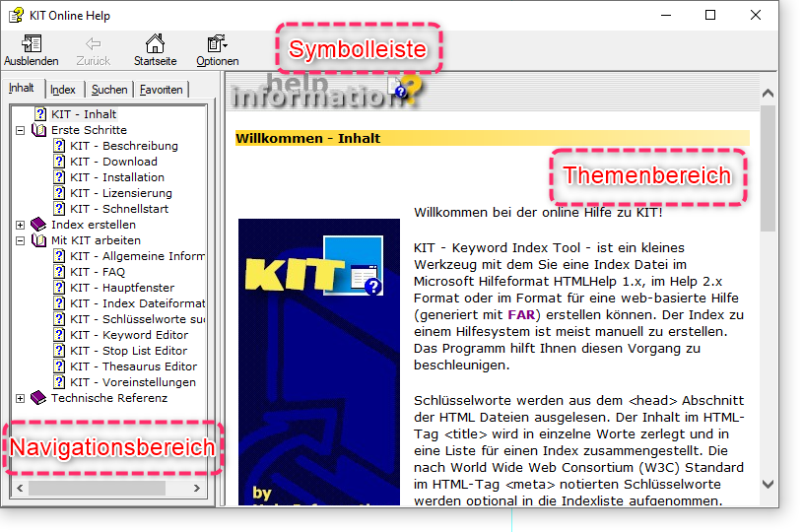Click the book icon beside Index erstellen
The width and height of the screenshot is (803, 532).
38,225
